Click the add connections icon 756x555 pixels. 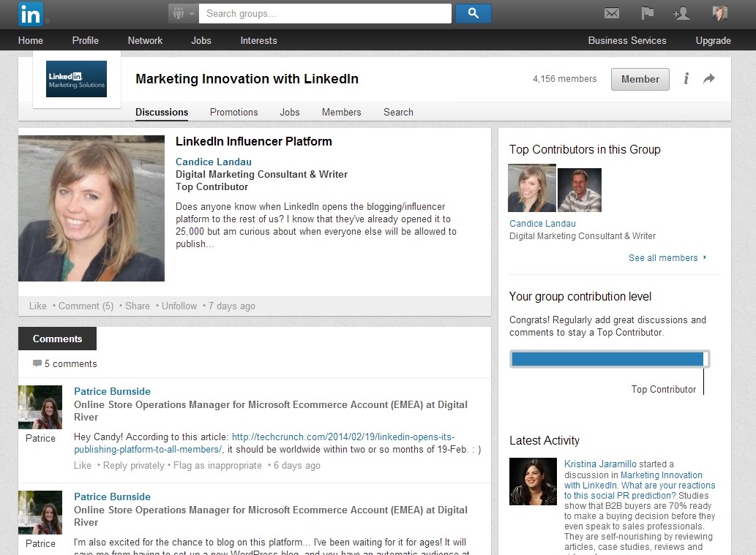(682, 14)
